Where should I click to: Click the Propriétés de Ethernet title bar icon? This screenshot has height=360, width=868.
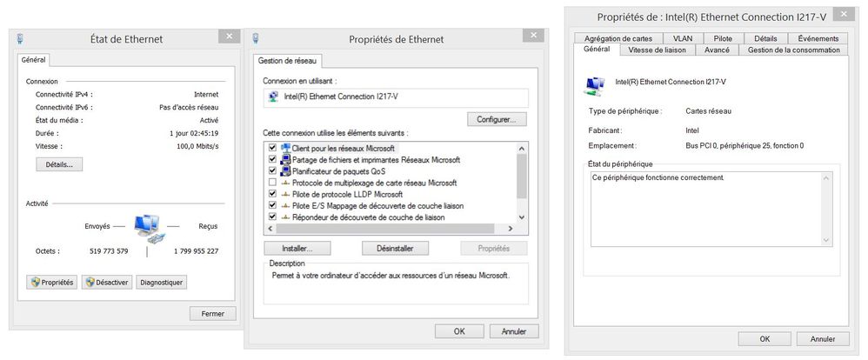256,38
